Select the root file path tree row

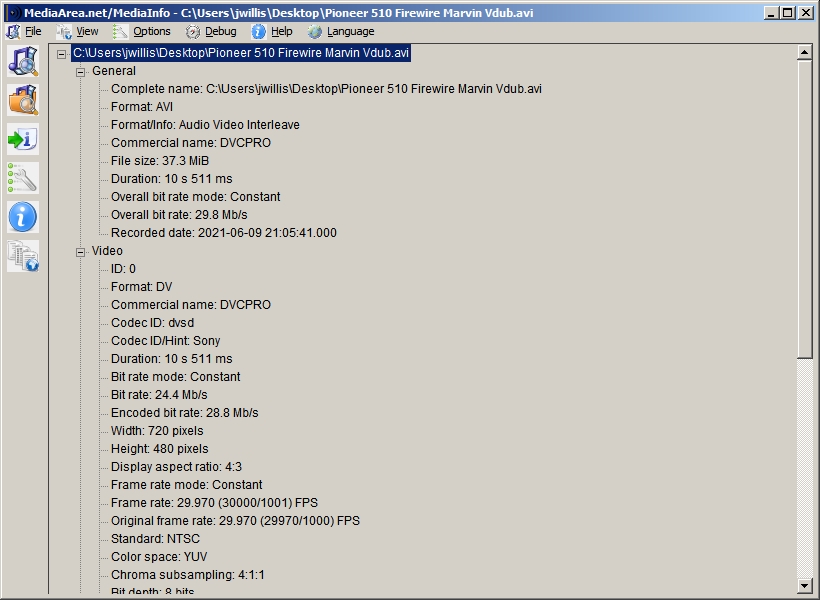pyautogui.click(x=241, y=53)
